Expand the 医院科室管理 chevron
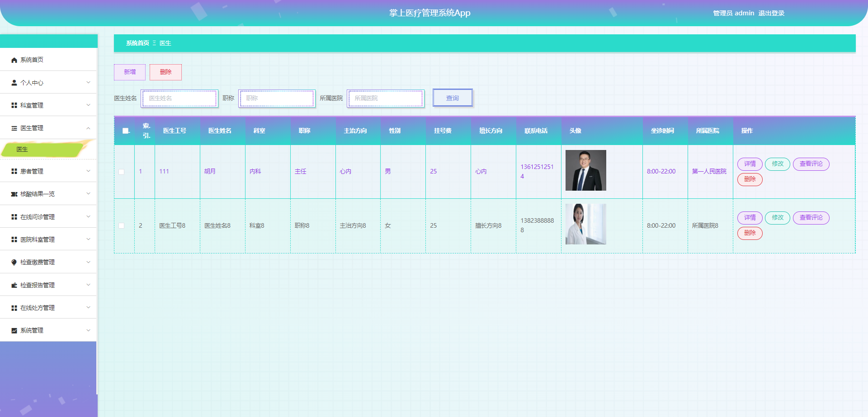 click(88, 239)
